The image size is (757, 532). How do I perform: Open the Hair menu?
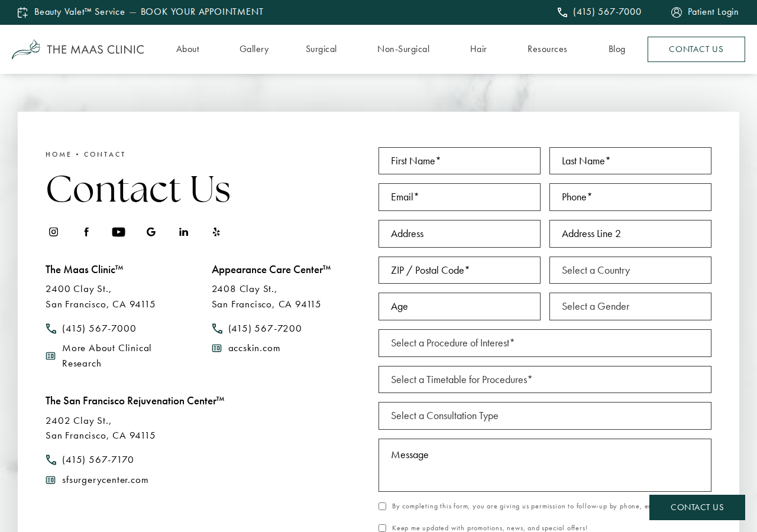coord(478,49)
